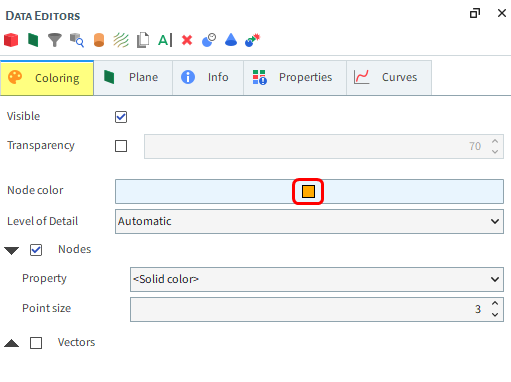Tick the Vectors checkbox
Image resolution: width=511 pixels, height=382 pixels.
point(36,343)
